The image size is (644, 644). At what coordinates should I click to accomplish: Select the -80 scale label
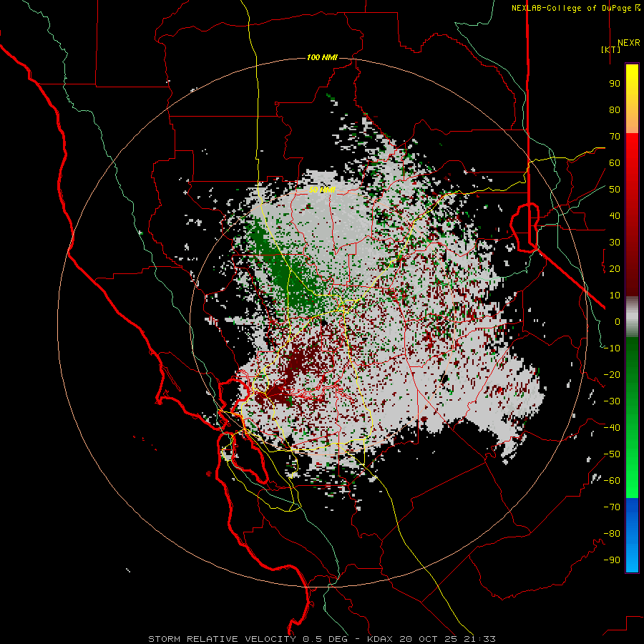(x=612, y=534)
